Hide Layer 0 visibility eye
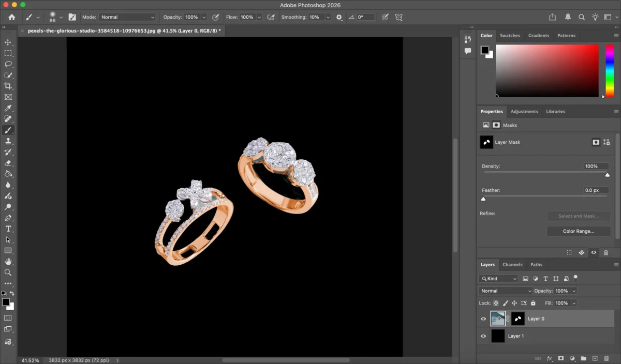Viewport: 621px width, 364px height. click(483, 319)
